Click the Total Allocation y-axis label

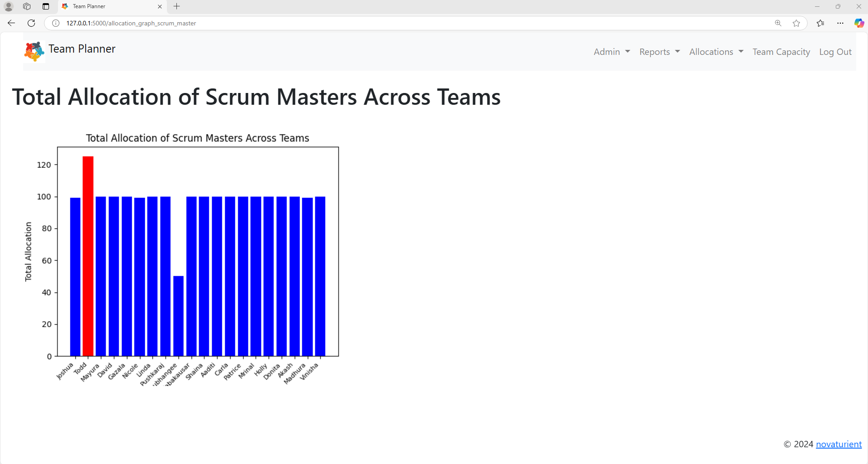tap(28, 252)
